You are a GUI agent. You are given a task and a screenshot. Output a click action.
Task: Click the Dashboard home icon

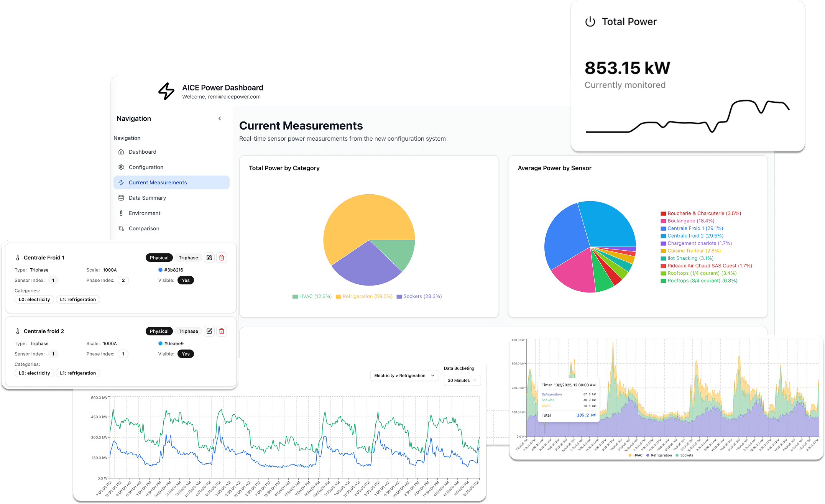tap(121, 152)
